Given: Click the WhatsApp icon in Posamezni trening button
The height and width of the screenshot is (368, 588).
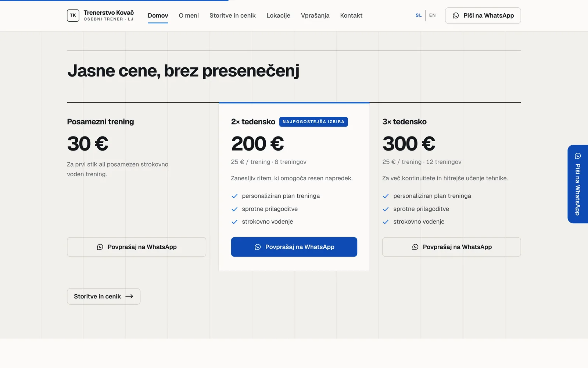Looking at the screenshot, I should pyautogui.click(x=100, y=247).
